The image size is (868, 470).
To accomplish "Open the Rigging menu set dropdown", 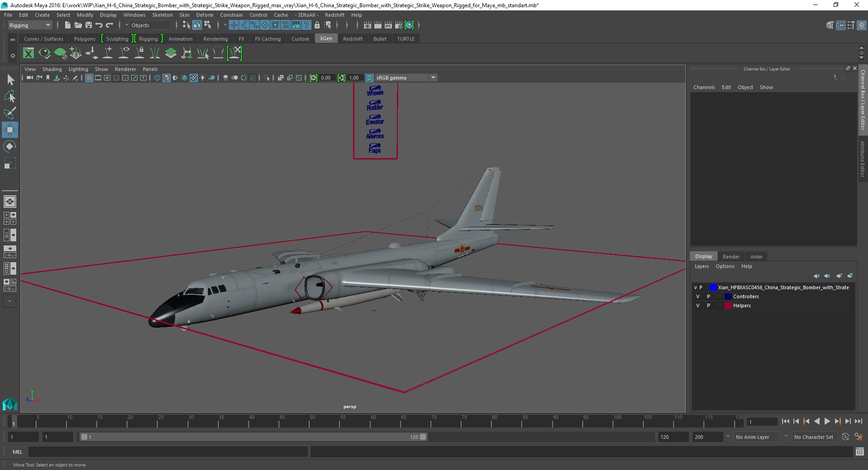I will (x=30, y=25).
